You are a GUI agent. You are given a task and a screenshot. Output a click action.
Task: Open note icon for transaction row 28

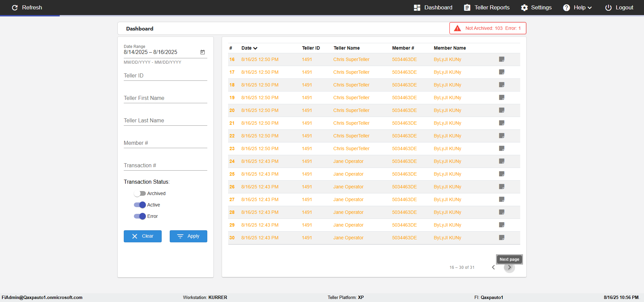[502, 212]
